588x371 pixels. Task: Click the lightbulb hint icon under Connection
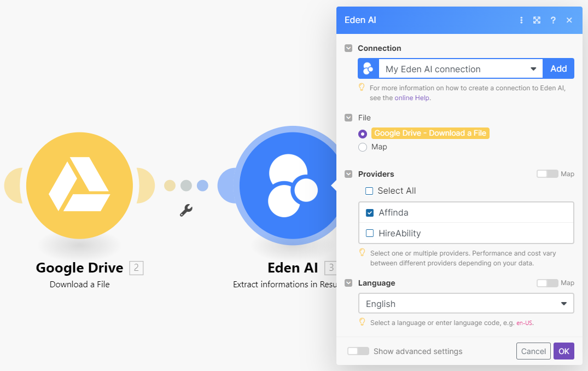pos(362,87)
